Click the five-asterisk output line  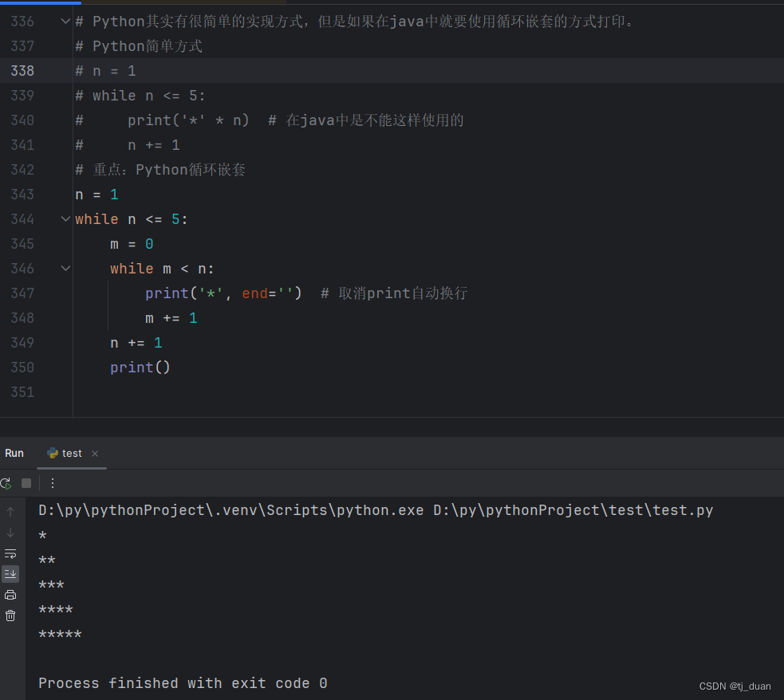(60, 635)
